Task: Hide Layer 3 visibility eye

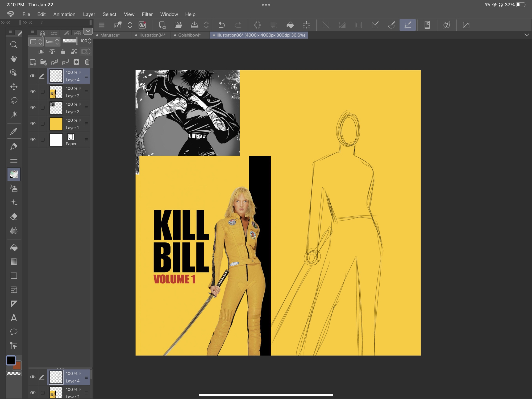Action: point(33,108)
